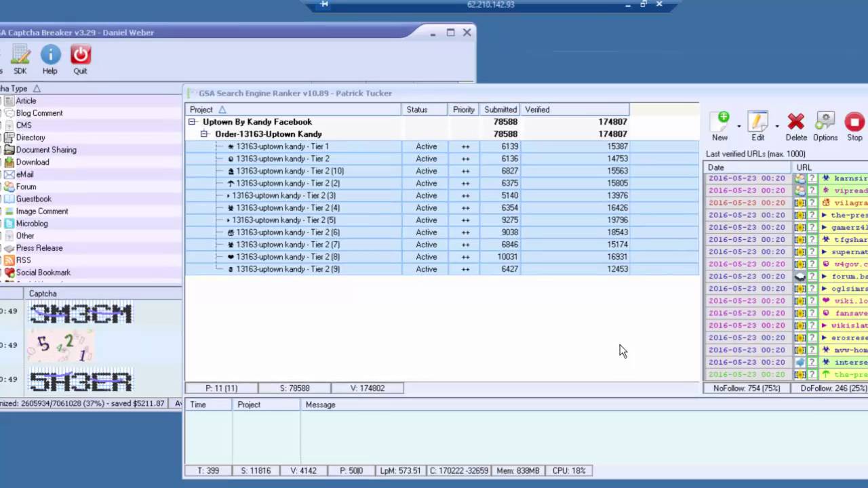
Task: Click the Last verified URLs label
Action: click(x=755, y=154)
